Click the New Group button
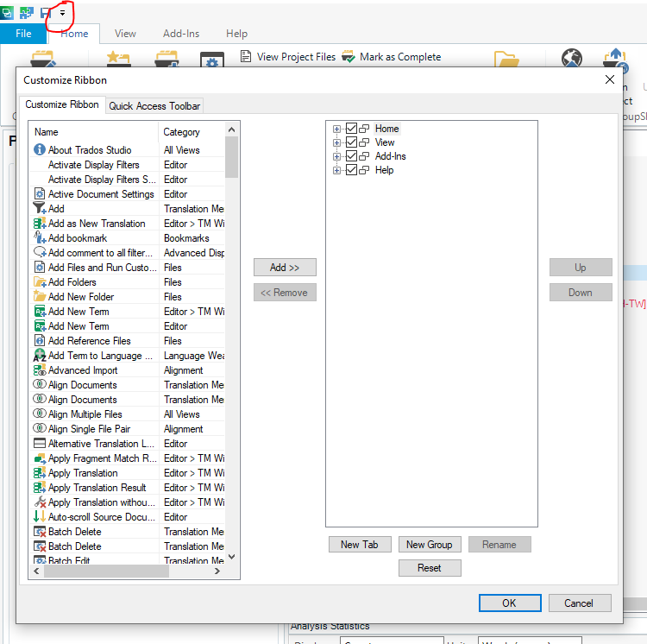The width and height of the screenshot is (647, 644). pos(430,545)
